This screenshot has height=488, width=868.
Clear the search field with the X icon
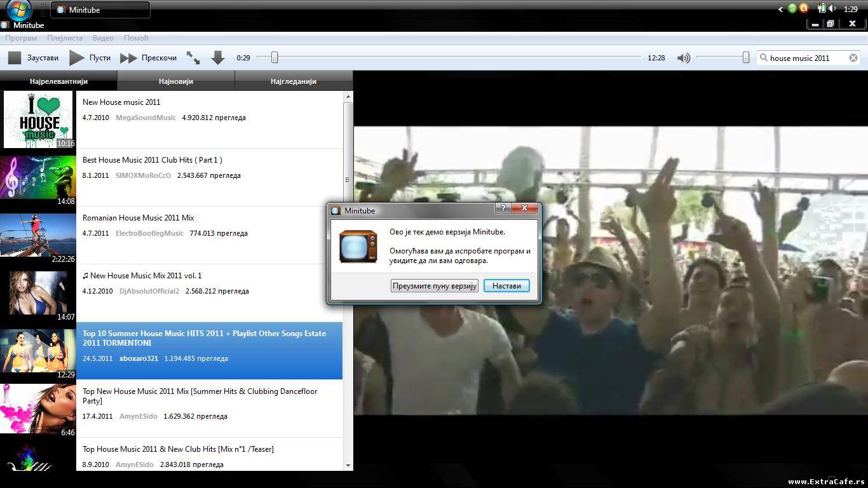[x=853, y=58]
